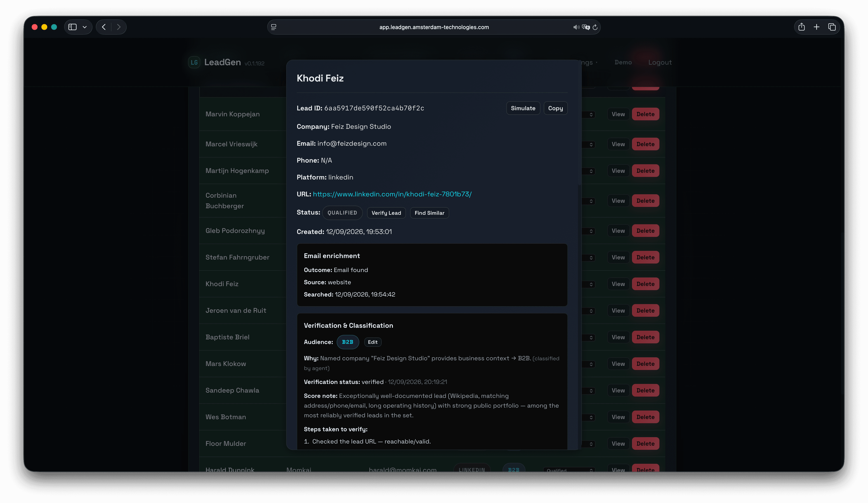Go back with the browser back arrow
The height and width of the screenshot is (503, 868).
point(104,27)
